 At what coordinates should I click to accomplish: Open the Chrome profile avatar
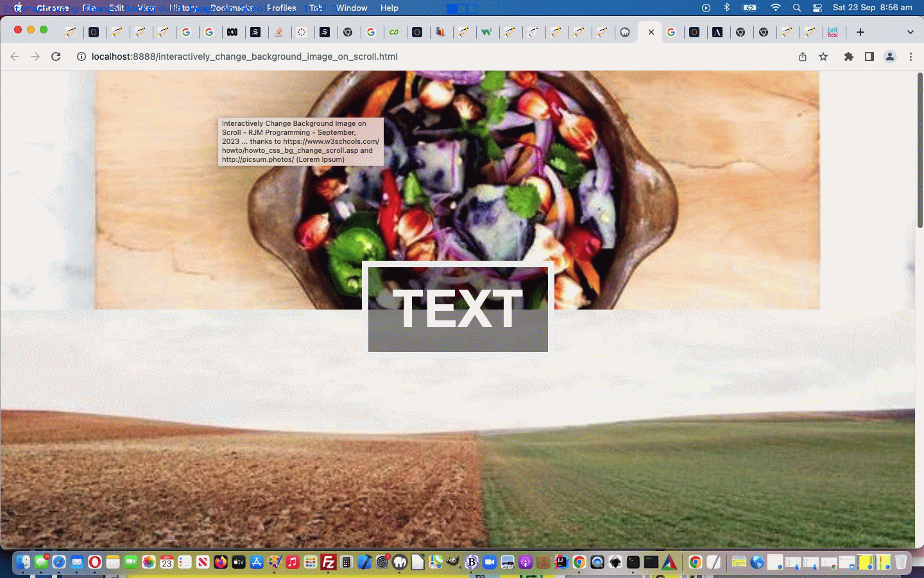coord(889,57)
